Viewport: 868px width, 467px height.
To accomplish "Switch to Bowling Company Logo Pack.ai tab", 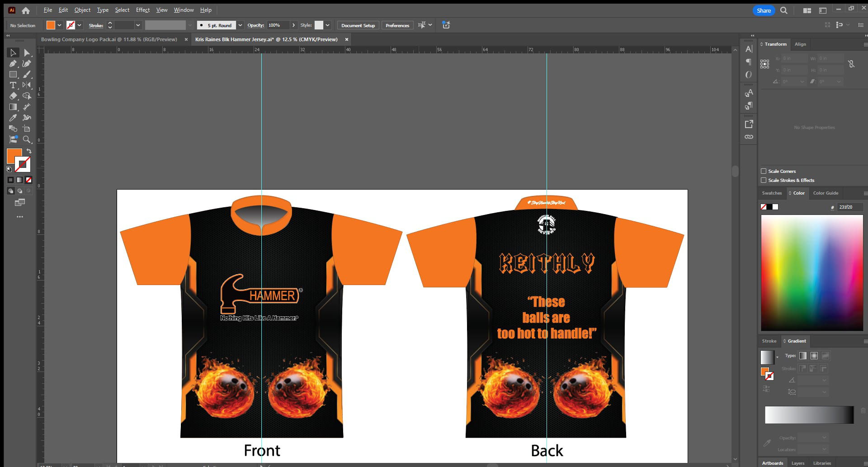I will click(x=109, y=39).
